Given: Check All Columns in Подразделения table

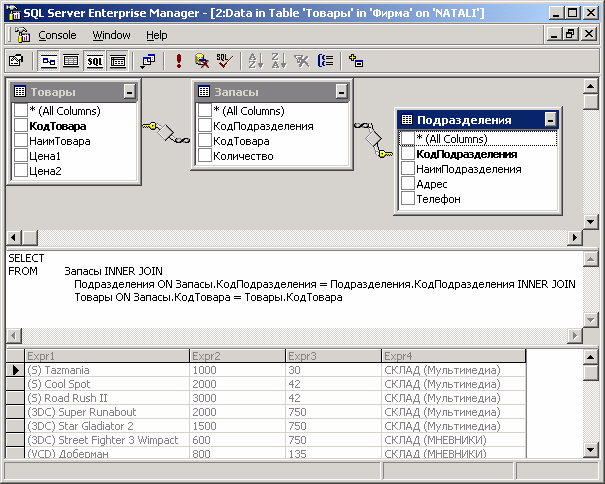Looking at the screenshot, I should [x=407, y=139].
